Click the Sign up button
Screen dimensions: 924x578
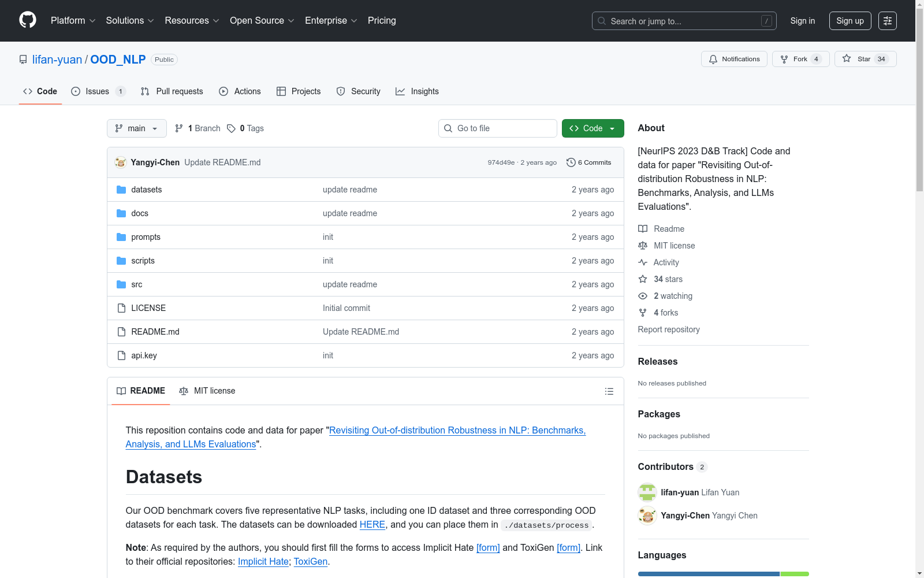850,21
